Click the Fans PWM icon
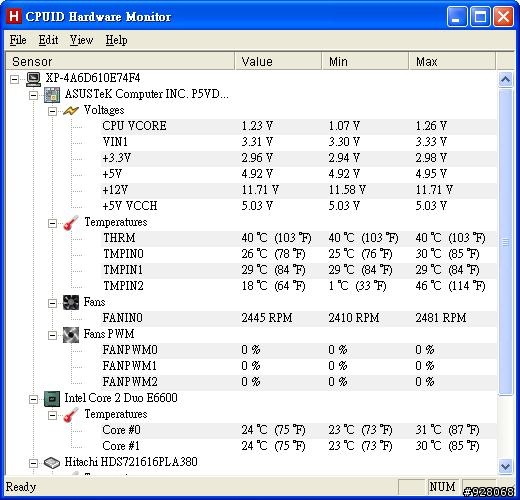The height and width of the screenshot is (500, 520). [71, 335]
